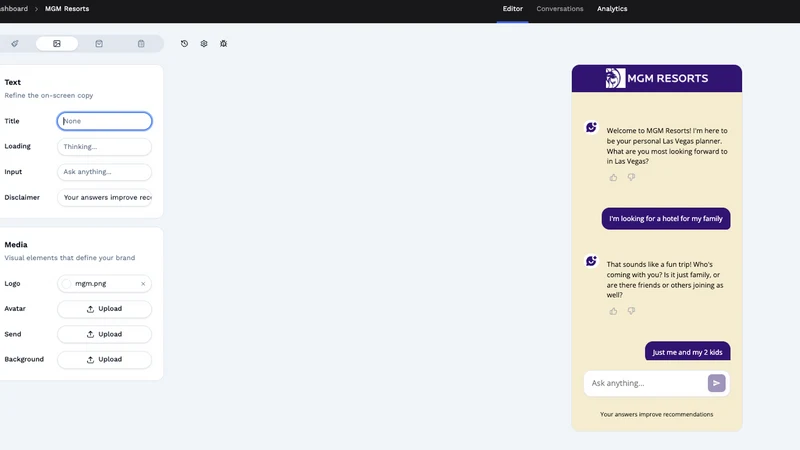
Task: Open the bug debug icon
Action: pos(223,44)
